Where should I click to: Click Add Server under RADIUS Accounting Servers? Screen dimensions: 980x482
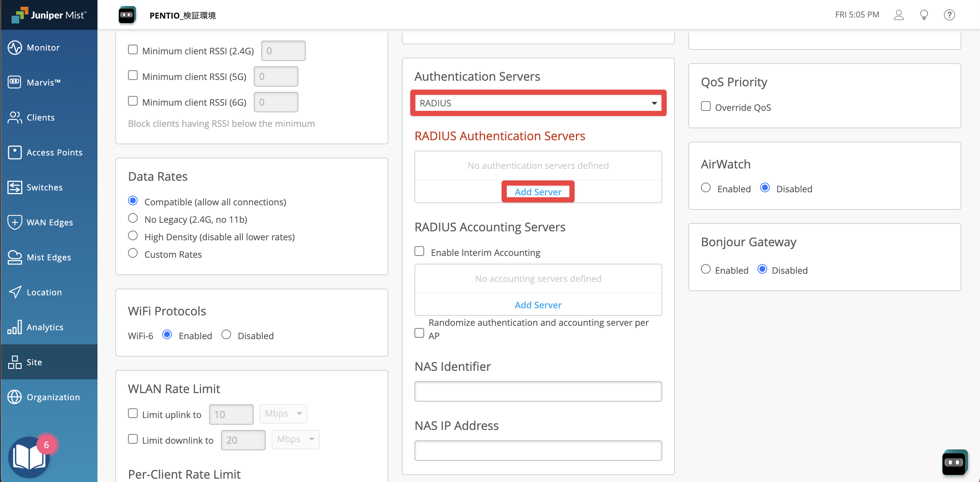[x=538, y=305]
